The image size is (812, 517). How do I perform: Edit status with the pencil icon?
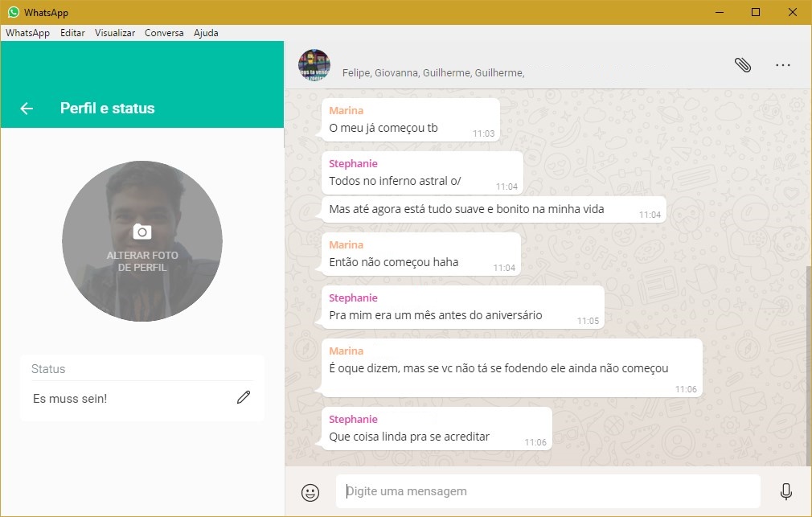click(x=244, y=397)
